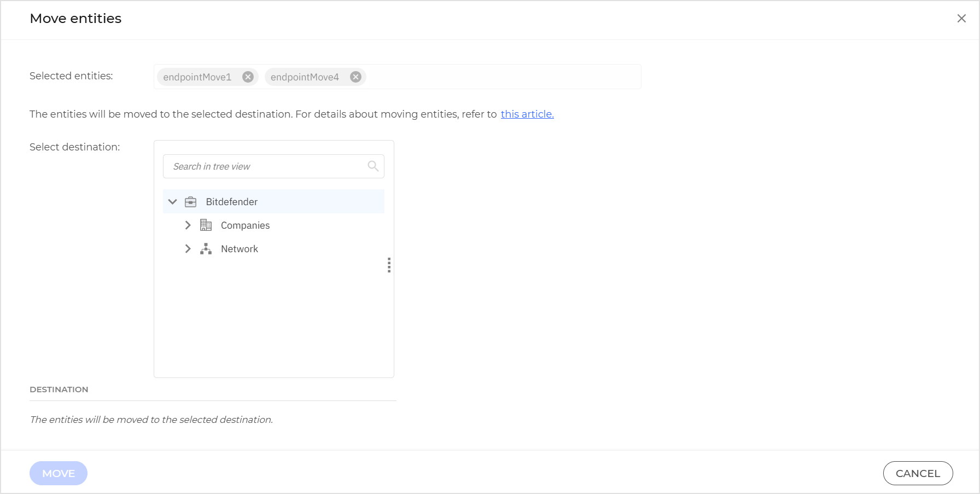
Task: Click empty area of Selected entities field
Action: point(503,77)
